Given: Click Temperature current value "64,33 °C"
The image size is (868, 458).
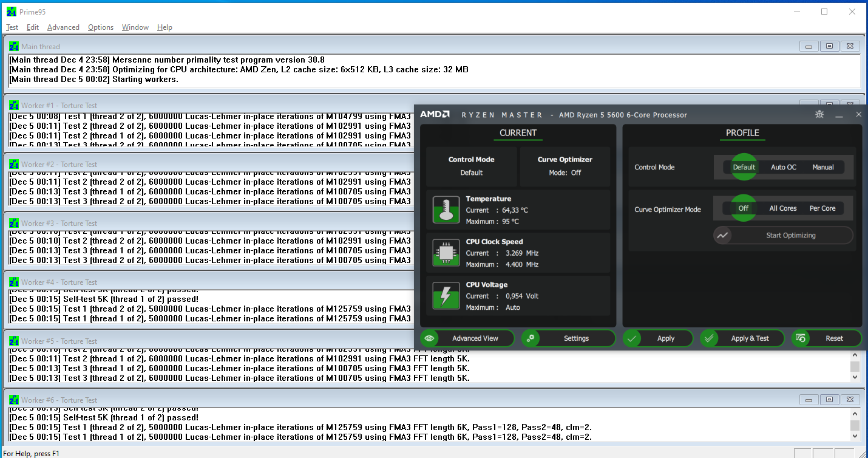Looking at the screenshot, I should 515,210.
